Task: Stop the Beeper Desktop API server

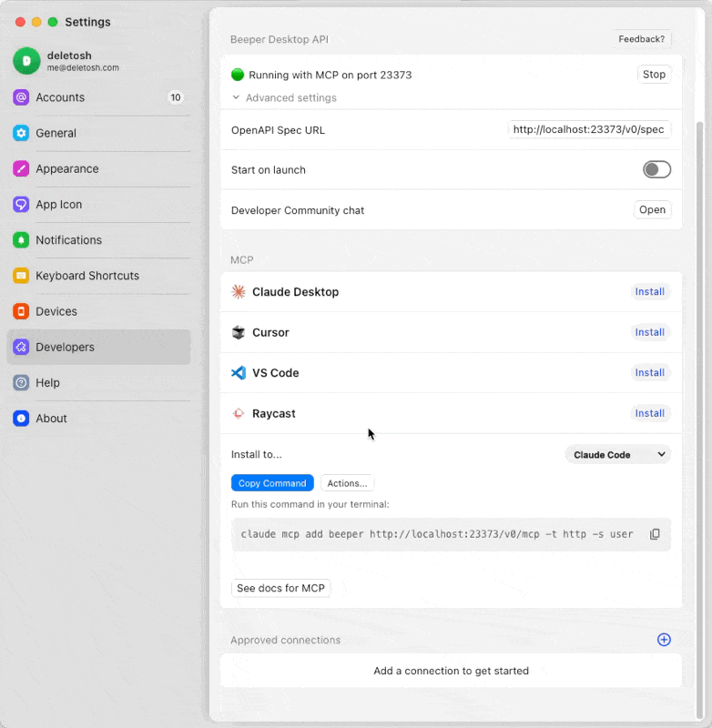Action: 654,75
